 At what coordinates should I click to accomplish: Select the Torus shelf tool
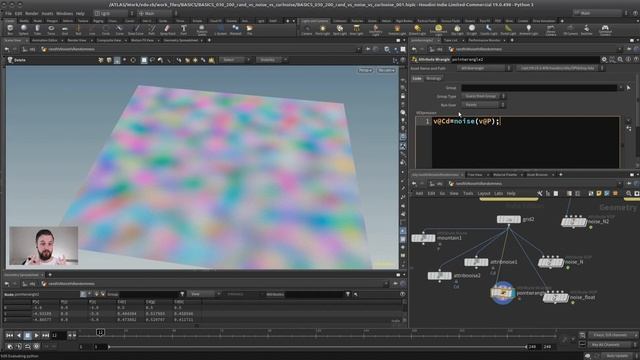coord(51,29)
